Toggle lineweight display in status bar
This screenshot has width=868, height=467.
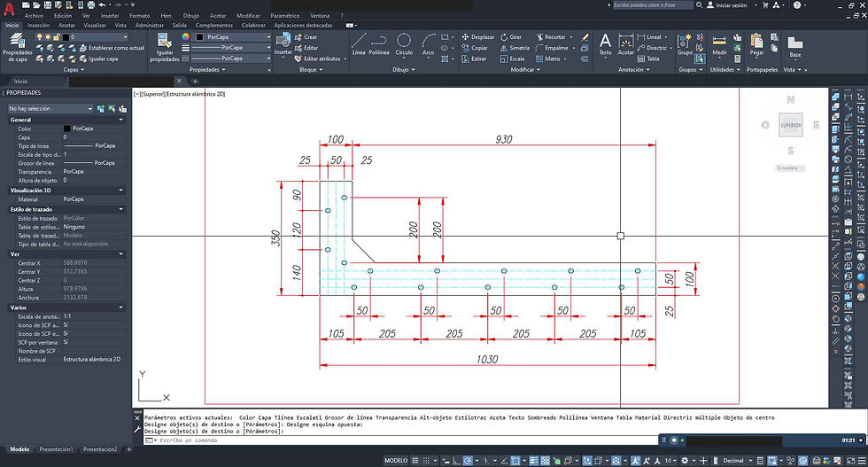[533, 460]
